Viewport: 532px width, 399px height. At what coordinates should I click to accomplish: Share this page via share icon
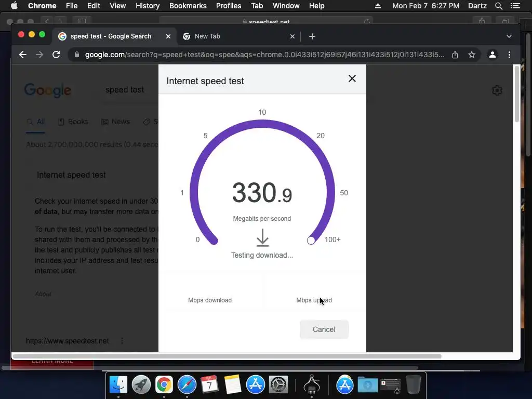click(455, 55)
